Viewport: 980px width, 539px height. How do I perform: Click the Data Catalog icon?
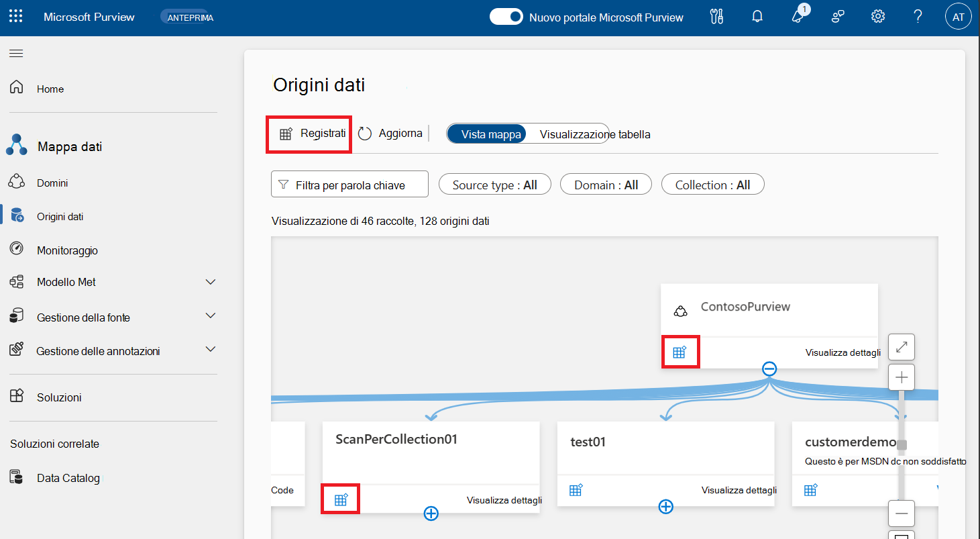[17, 477]
